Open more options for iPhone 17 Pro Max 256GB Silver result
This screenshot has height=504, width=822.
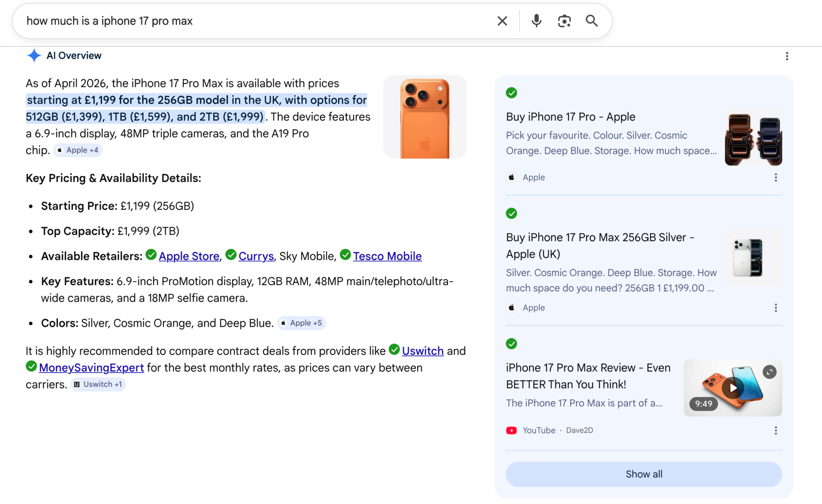[776, 308]
